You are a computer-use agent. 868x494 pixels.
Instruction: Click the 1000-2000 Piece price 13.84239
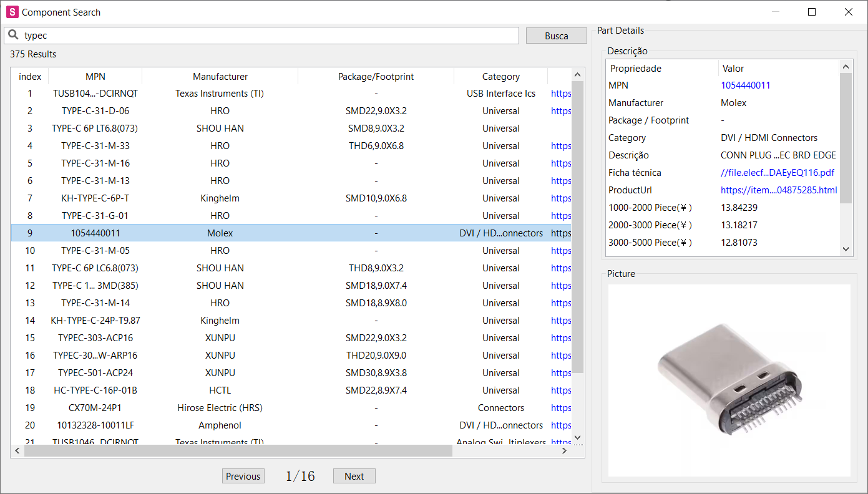(x=739, y=208)
